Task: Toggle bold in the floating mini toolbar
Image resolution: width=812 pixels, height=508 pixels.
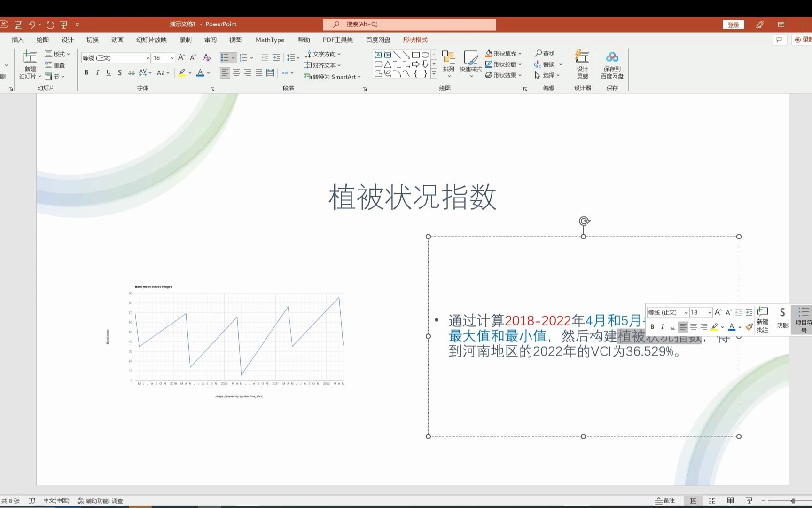Action: (x=652, y=327)
